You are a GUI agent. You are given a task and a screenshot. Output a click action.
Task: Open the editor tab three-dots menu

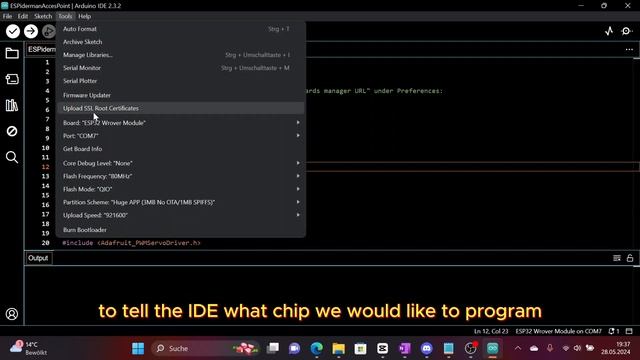pyautogui.click(x=629, y=49)
